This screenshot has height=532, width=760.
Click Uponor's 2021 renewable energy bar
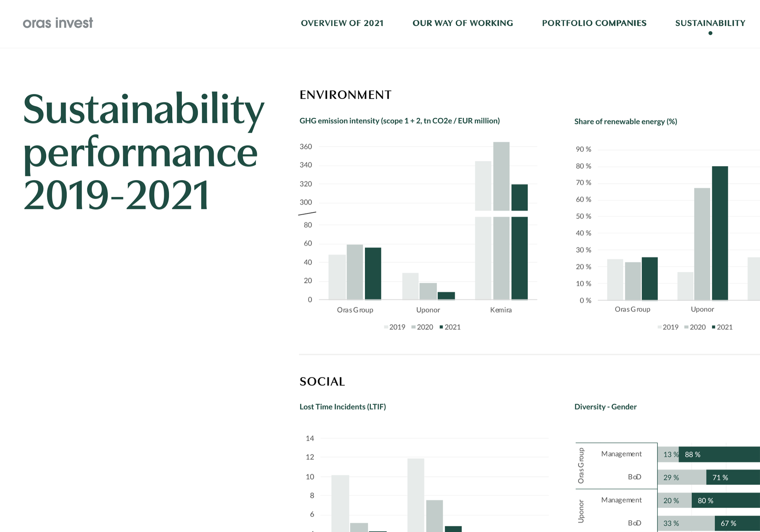[720, 233]
